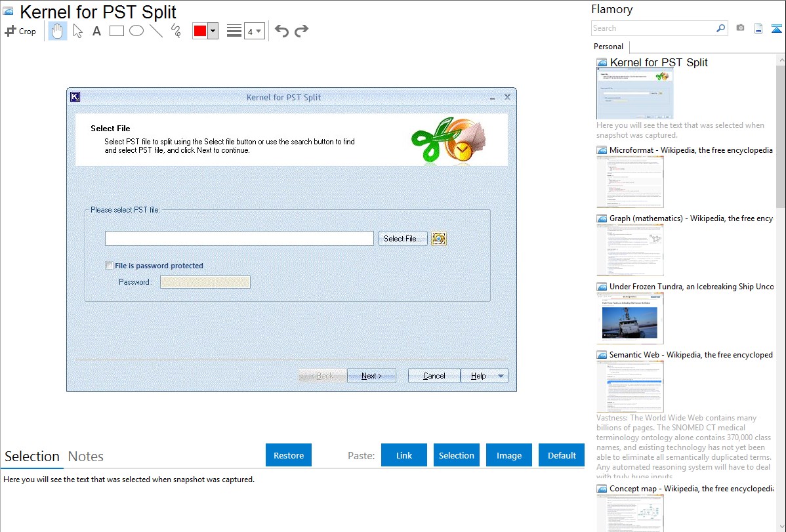Click the camera capture snapshot icon

740,28
